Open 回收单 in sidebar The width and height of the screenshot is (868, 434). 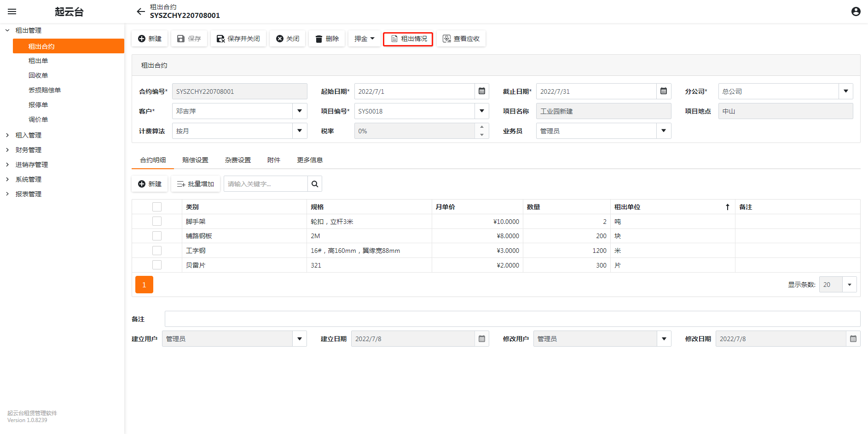(x=38, y=75)
